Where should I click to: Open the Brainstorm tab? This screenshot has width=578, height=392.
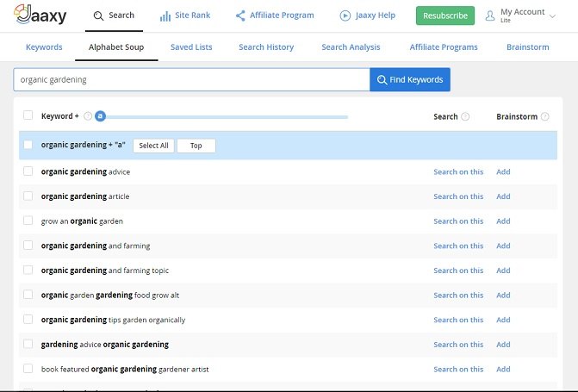tap(528, 47)
